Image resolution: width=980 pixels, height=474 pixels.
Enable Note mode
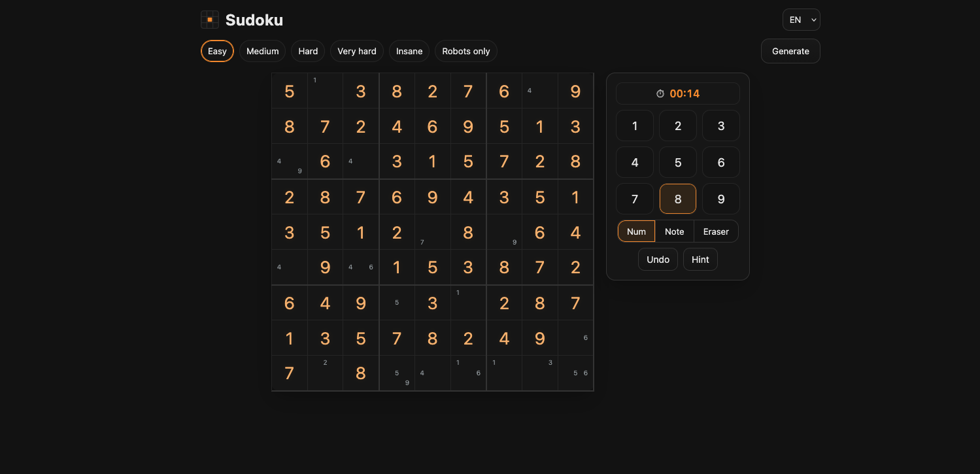click(x=674, y=231)
